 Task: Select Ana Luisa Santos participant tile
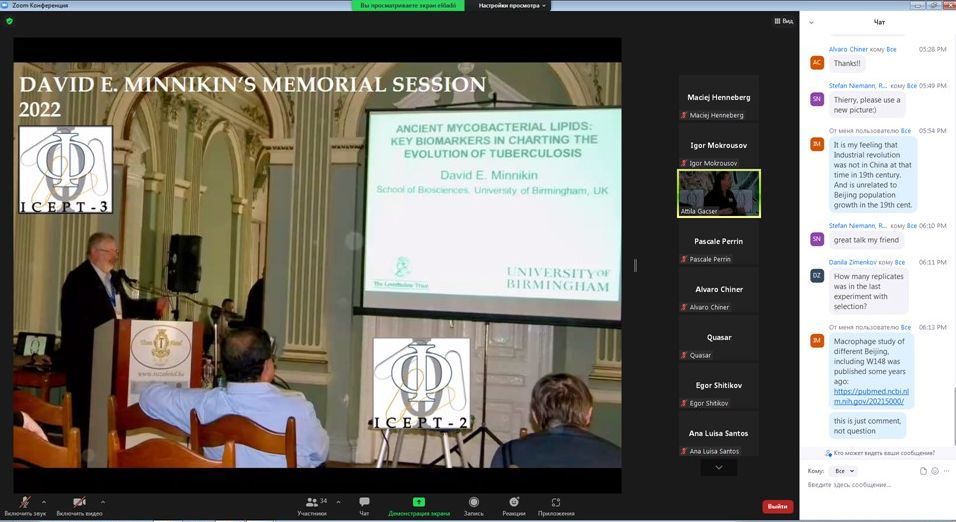[x=719, y=435]
